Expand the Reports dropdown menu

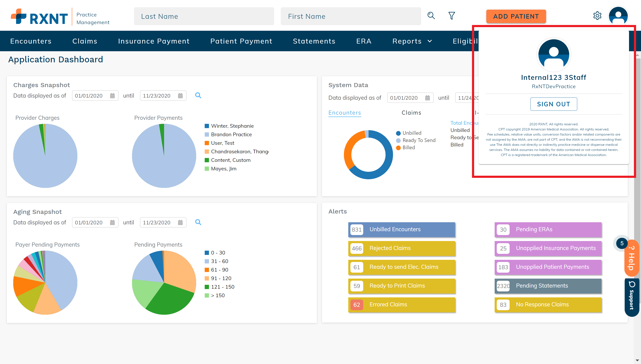tap(412, 41)
